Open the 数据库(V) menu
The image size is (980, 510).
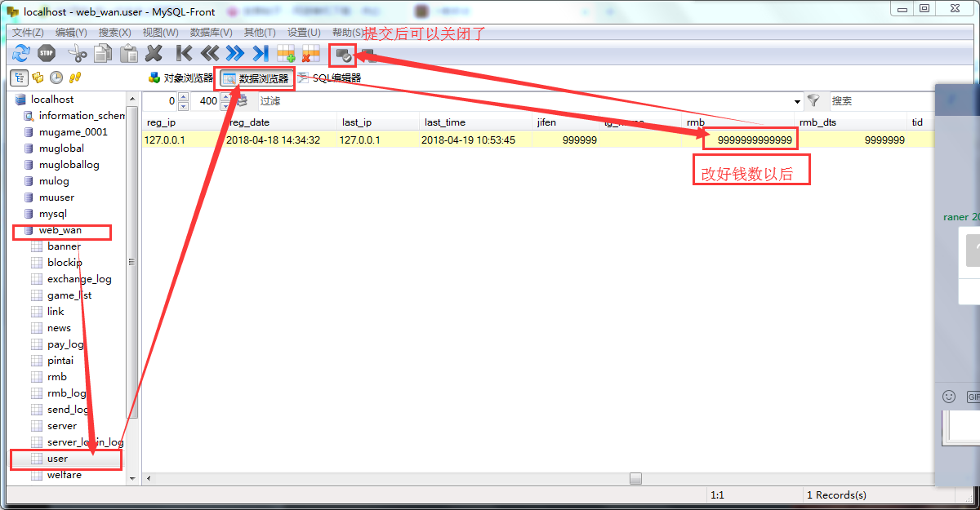coord(211,32)
